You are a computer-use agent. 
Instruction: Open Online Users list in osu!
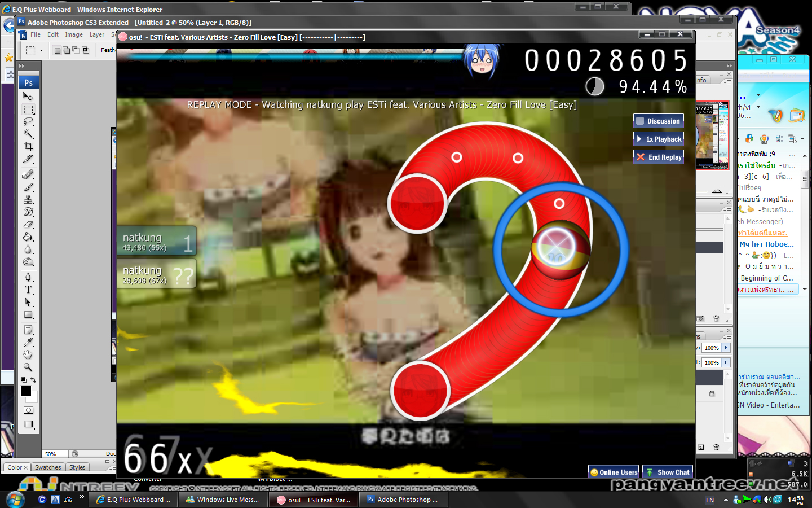tap(614, 472)
